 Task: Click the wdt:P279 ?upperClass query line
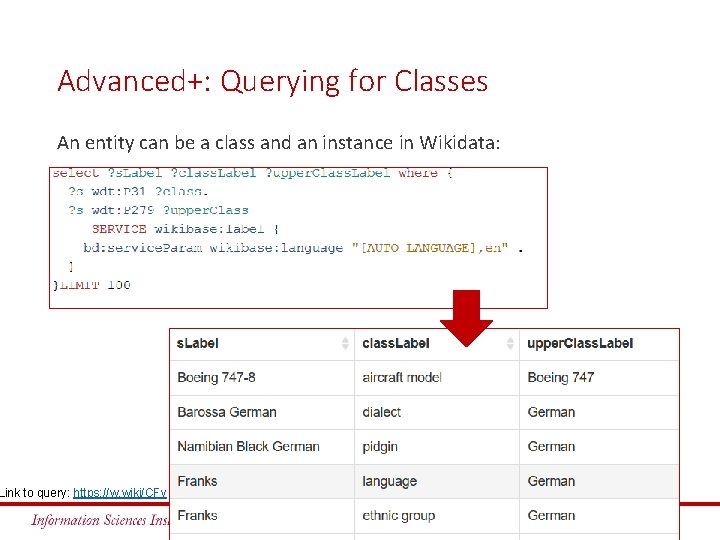158,210
